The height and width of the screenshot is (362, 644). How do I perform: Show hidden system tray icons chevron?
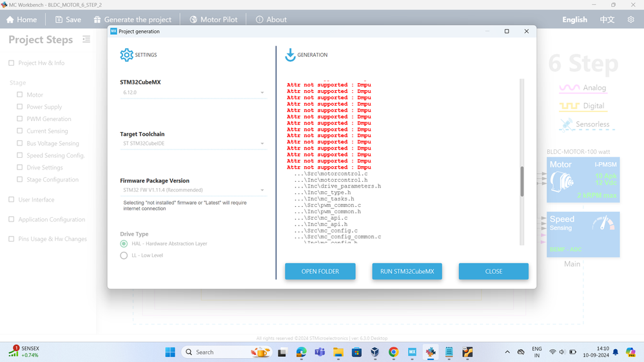[507, 352]
